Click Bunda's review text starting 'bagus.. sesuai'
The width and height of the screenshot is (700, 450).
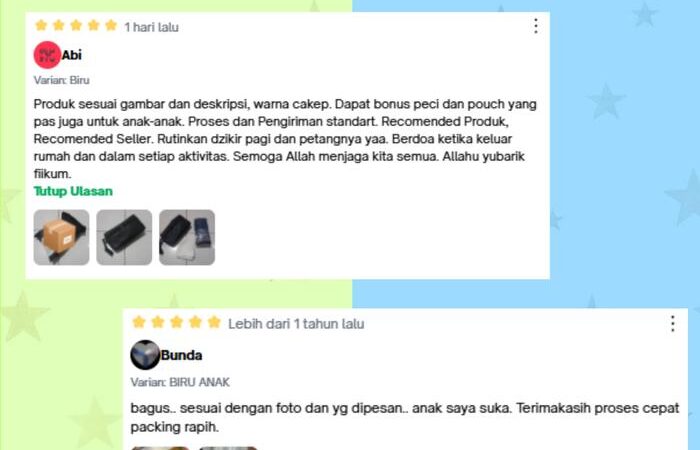(405, 417)
